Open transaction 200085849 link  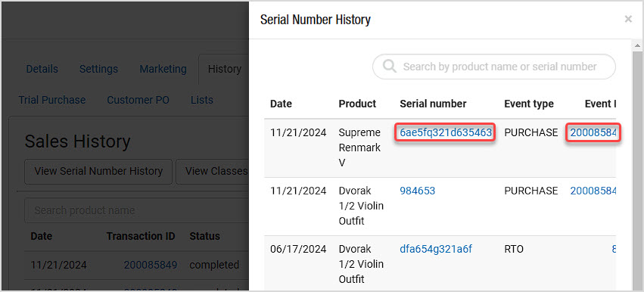click(151, 265)
